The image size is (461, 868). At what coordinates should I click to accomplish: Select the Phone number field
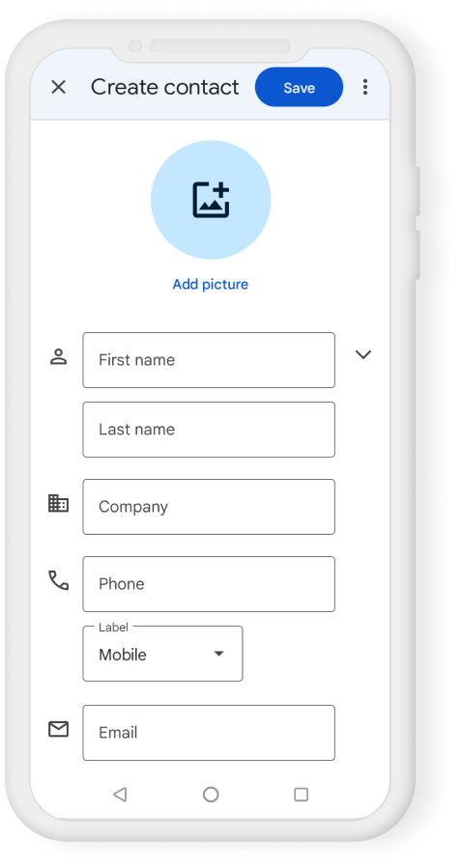point(209,584)
